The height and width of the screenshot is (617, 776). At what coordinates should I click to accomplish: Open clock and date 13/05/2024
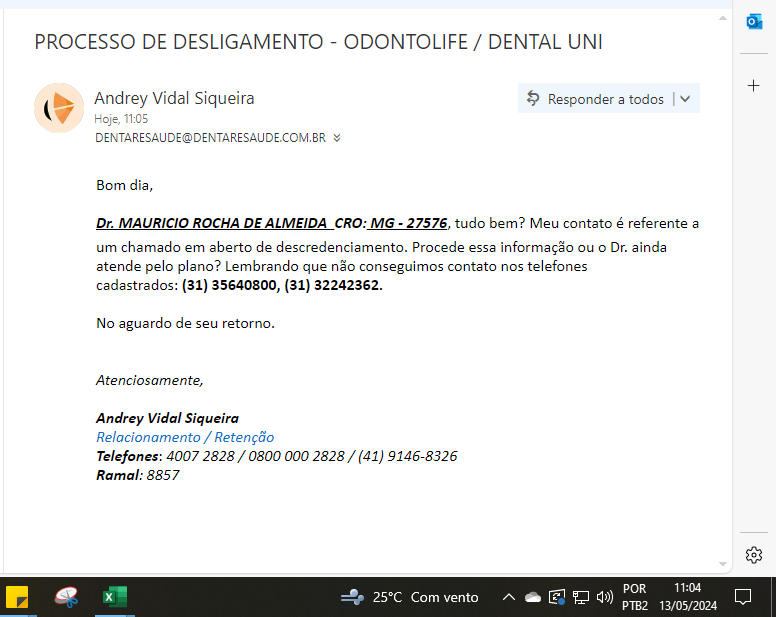(x=688, y=597)
